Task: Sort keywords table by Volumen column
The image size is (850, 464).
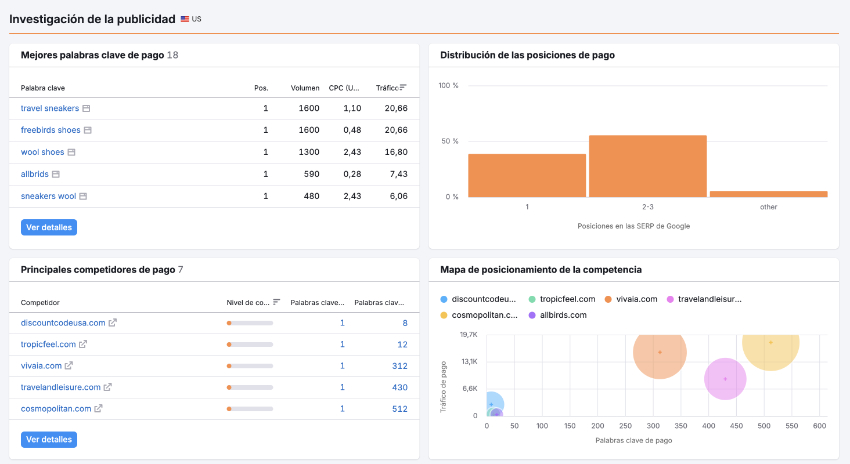Action: coord(305,87)
